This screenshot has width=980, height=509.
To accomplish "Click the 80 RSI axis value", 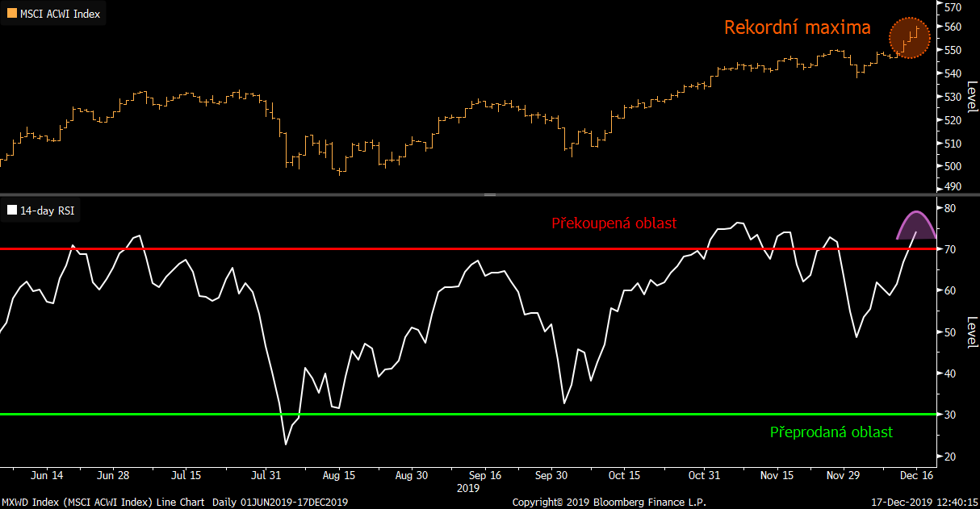I will point(949,208).
